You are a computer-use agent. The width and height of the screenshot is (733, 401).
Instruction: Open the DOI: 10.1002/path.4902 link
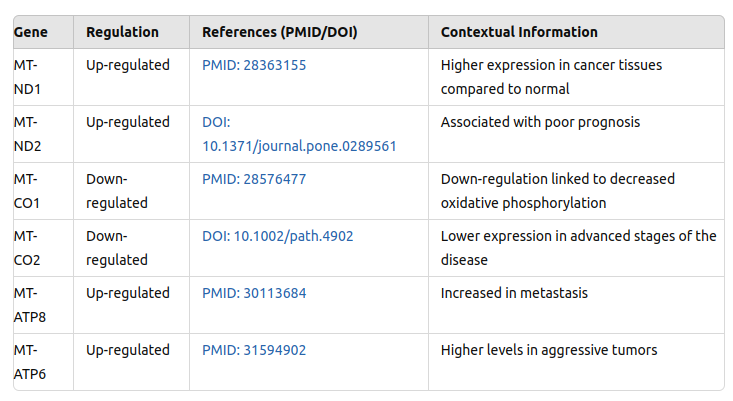click(x=277, y=236)
